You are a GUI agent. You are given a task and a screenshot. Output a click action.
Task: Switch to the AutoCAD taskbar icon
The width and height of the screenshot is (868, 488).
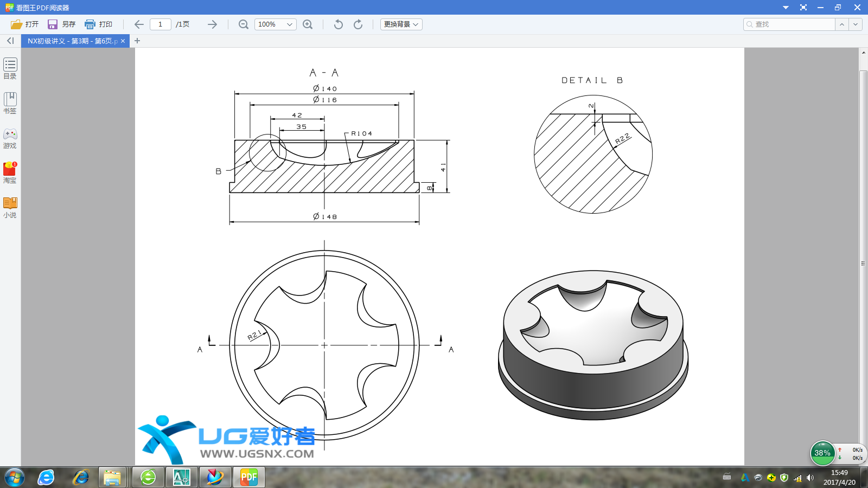(x=181, y=478)
